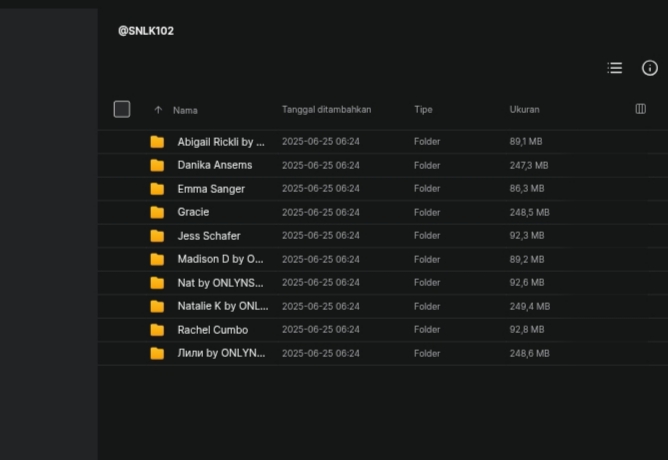Click the Emma Sanger folder icon
Screen dimensions: 668x460
157,189
